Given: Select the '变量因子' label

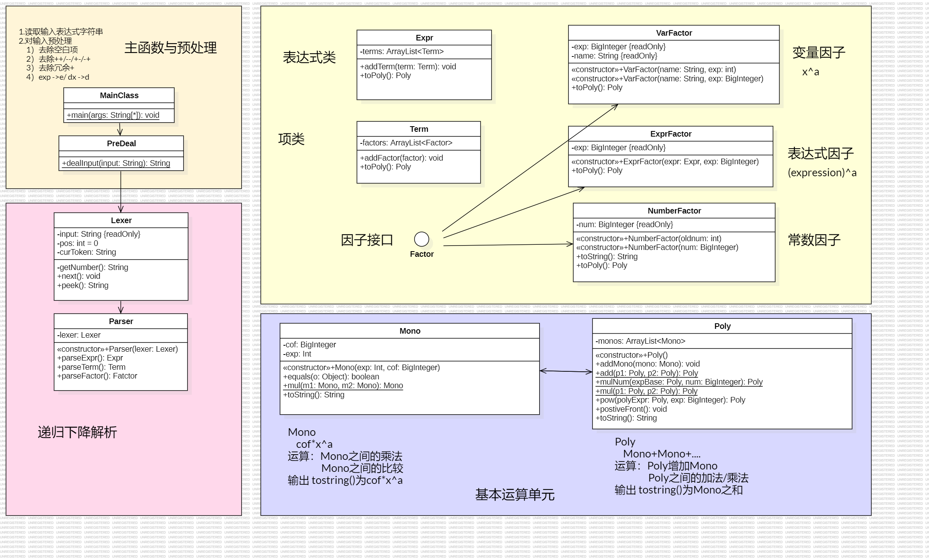Looking at the screenshot, I should pos(819,52).
